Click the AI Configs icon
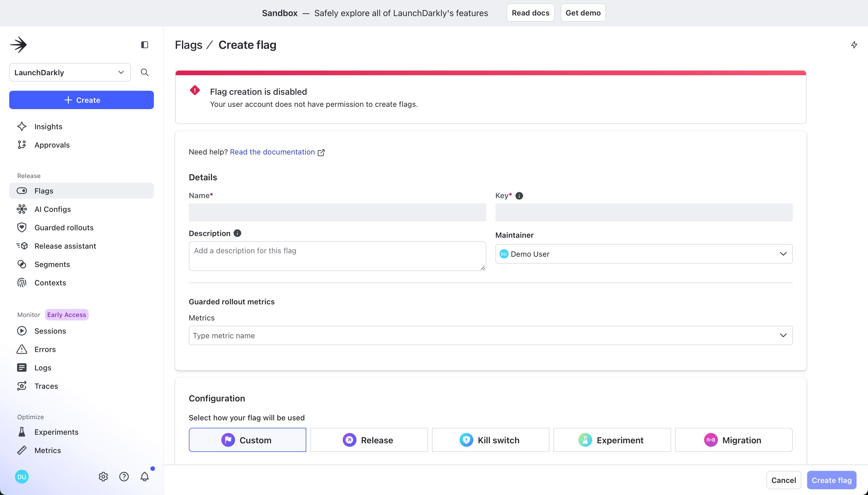The height and width of the screenshot is (495, 868). pyautogui.click(x=22, y=209)
